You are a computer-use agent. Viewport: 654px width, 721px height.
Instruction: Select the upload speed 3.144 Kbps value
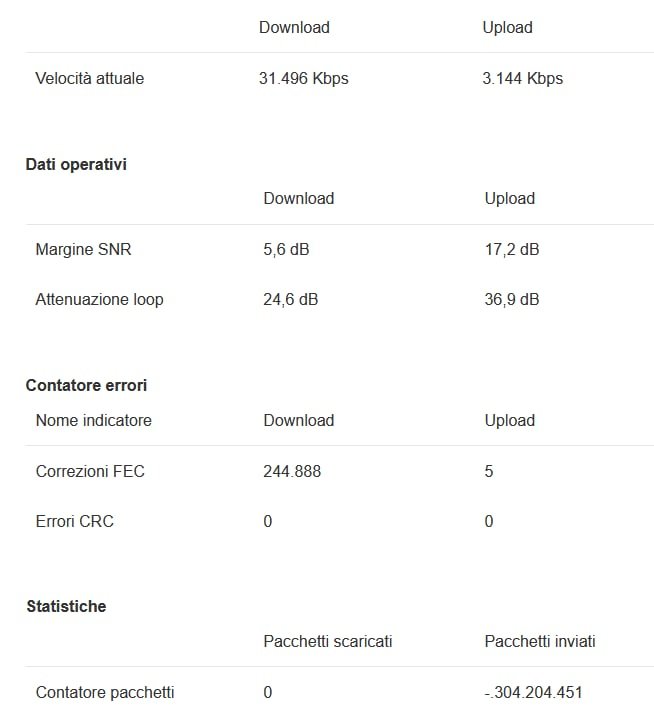coord(522,78)
